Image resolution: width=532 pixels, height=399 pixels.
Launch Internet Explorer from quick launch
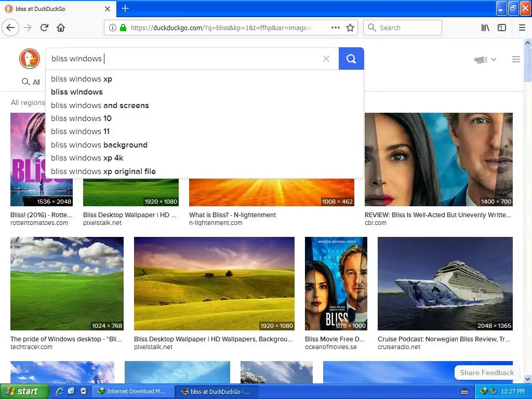pos(60,392)
